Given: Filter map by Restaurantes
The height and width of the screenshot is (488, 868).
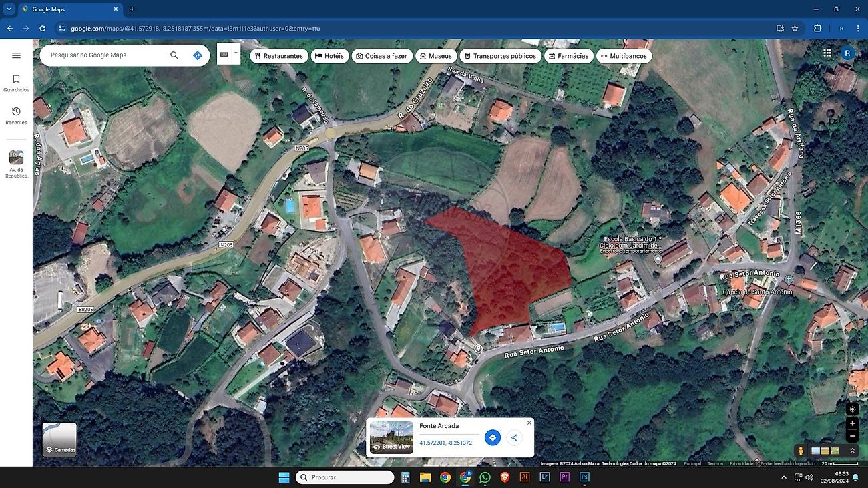Looking at the screenshot, I should point(279,56).
